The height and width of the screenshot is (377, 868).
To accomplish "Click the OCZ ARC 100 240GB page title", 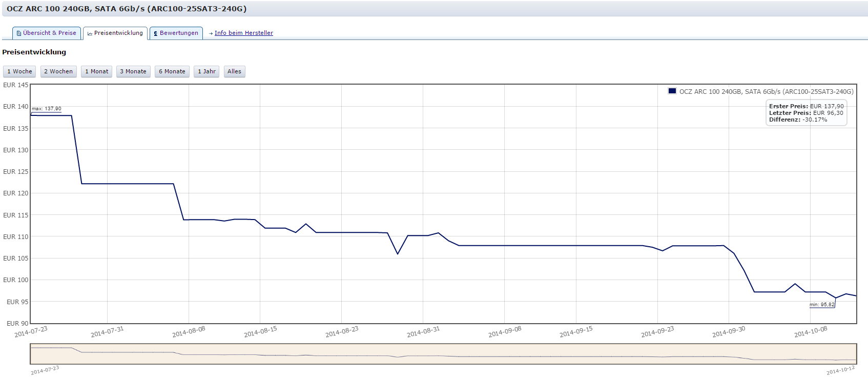I will click(x=127, y=9).
